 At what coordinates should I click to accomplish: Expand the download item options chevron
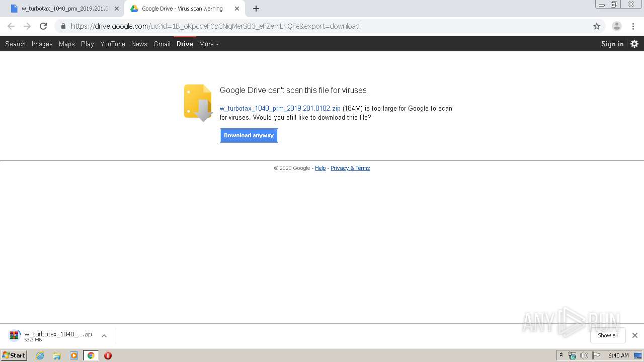point(104,336)
